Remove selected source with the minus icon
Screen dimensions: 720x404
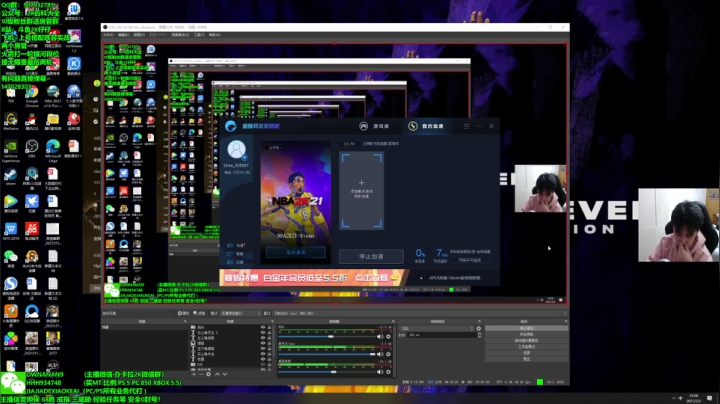[201, 374]
